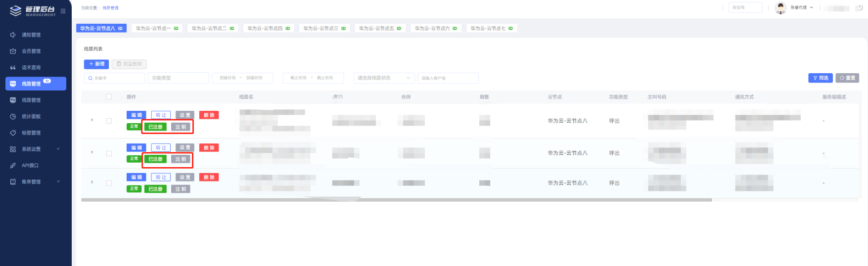Click the API接口 plug icon

point(13,166)
